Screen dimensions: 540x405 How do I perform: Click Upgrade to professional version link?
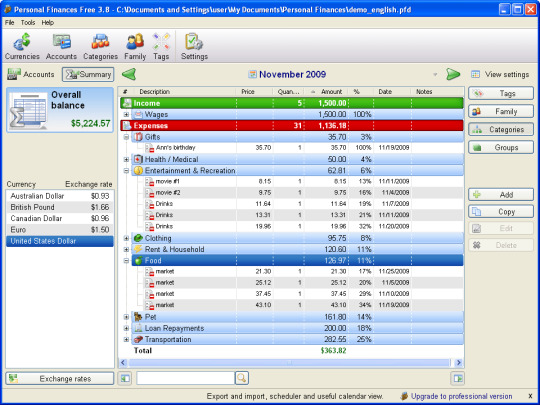[461, 396]
